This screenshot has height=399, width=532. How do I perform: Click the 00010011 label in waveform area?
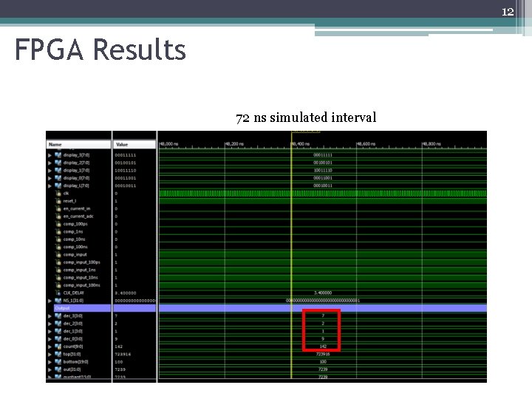point(323,185)
